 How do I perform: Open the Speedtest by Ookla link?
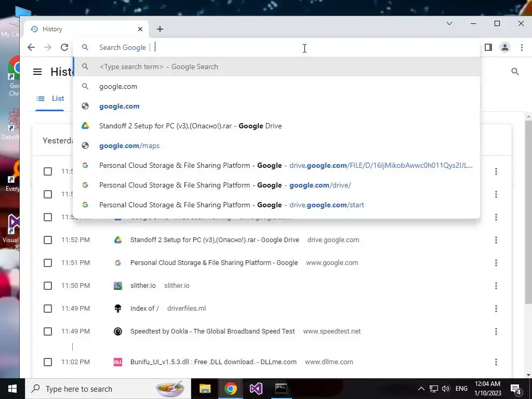tap(212, 331)
